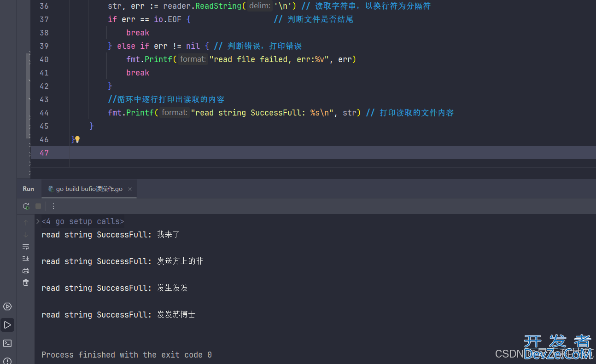Click the comment '// 判断文件是否结尾'
This screenshot has height=364, width=596.
click(x=313, y=19)
